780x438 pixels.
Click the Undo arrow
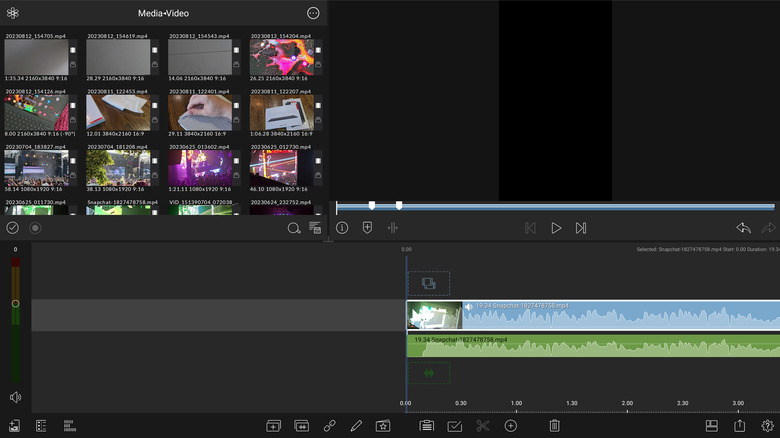[x=743, y=228]
